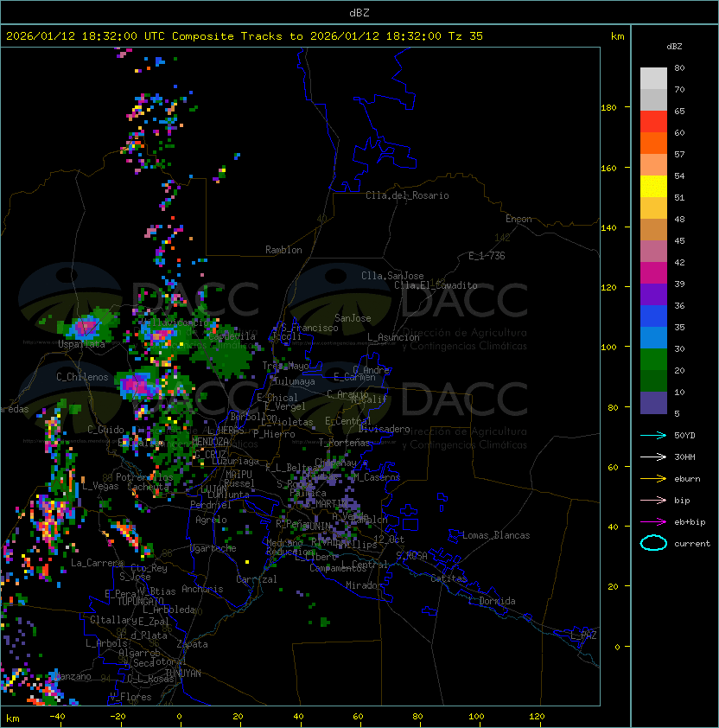Click the 'eburn' legend label
This screenshot has width=719, height=728.
point(687,479)
